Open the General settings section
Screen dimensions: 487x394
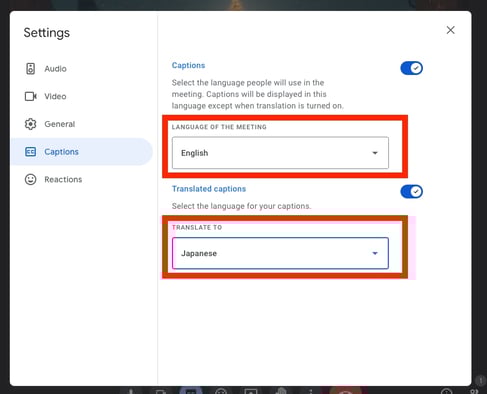[82, 124]
